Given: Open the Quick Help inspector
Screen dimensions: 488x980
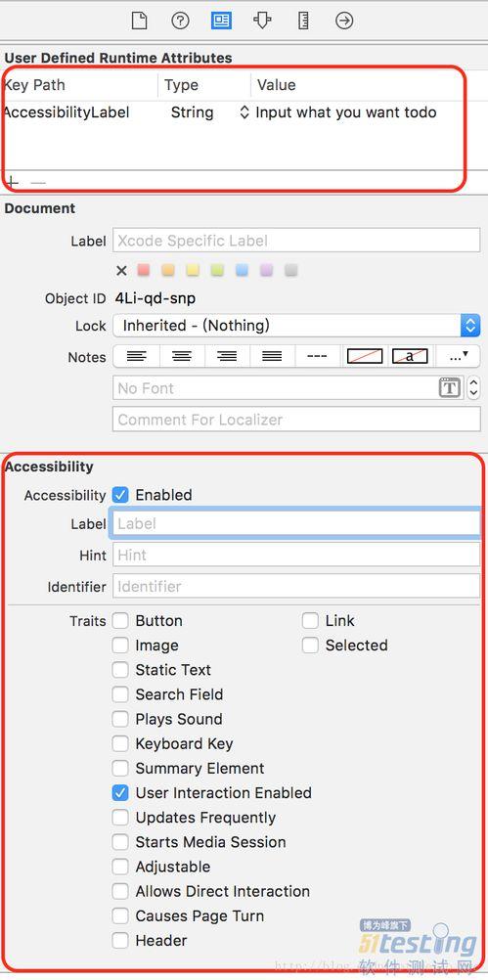Looking at the screenshot, I should click(x=180, y=21).
